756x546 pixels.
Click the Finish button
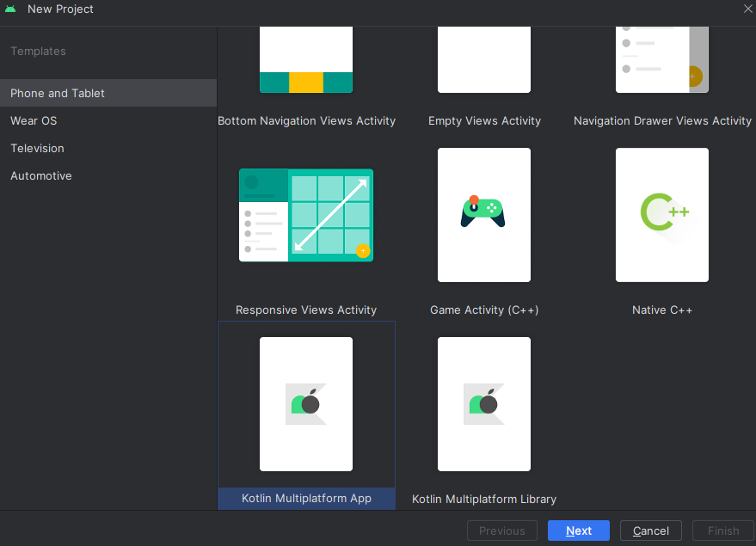tap(722, 531)
